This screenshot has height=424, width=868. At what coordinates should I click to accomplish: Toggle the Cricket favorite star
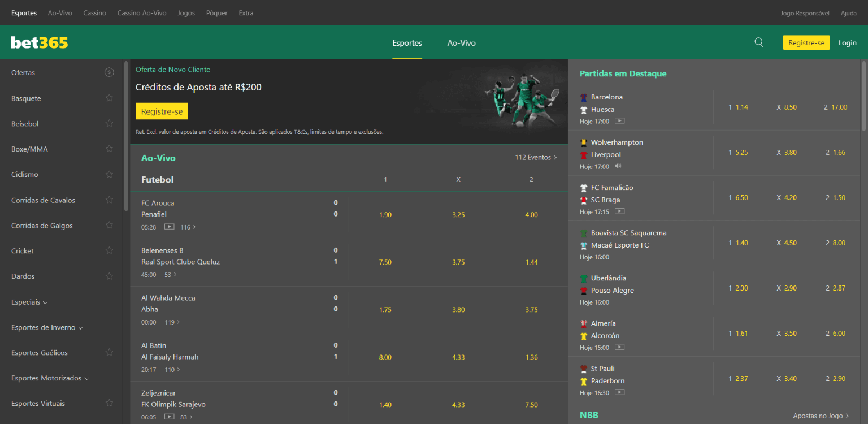(109, 250)
